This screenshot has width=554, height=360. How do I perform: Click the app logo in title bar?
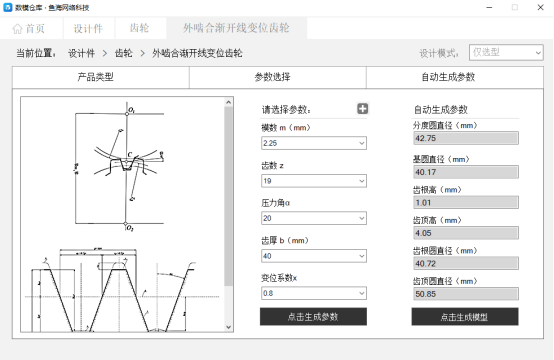[x=7, y=7]
